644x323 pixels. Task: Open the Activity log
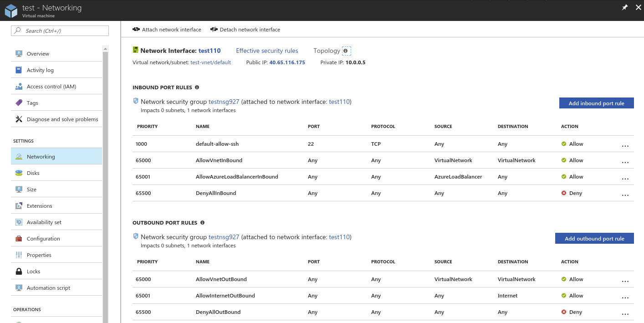pyautogui.click(x=41, y=69)
